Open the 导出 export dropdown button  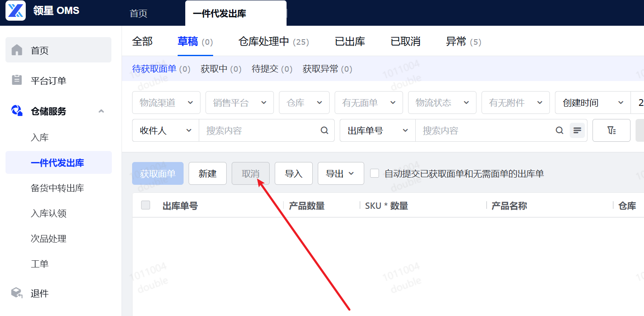tap(341, 173)
